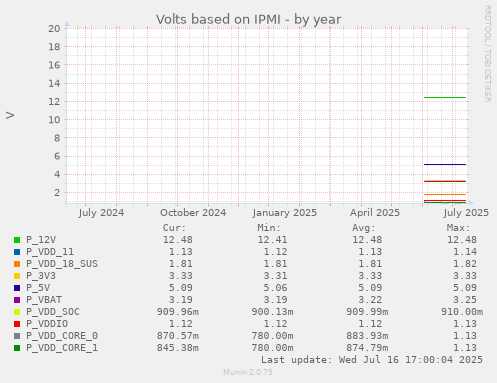The height and width of the screenshot is (383, 497).
Task: Click the orange P_VDD_18_SUS line on the graph
Action: click(445, 194)
